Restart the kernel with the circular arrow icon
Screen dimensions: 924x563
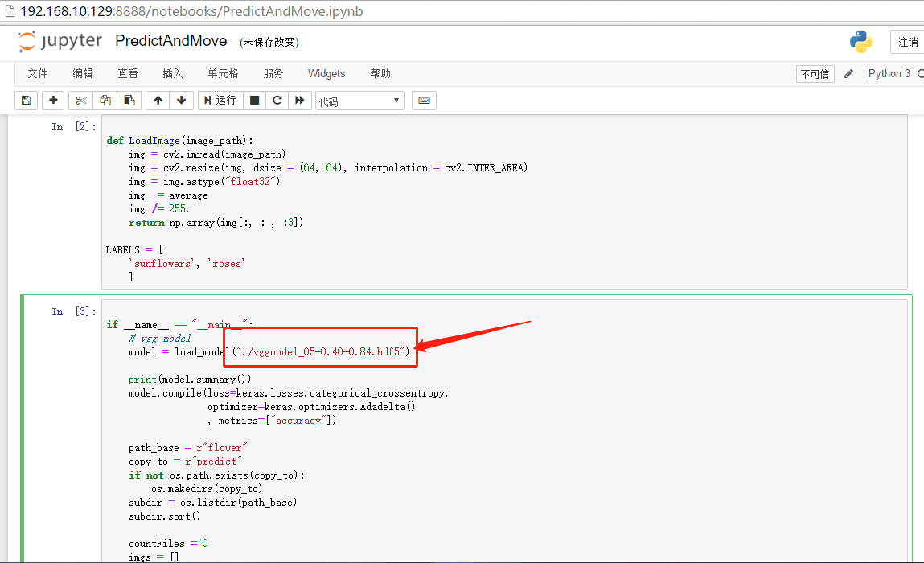click(277, 101)
